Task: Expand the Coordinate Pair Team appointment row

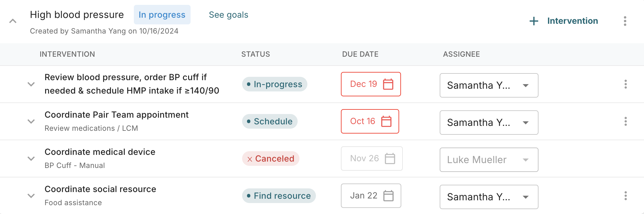Action: (x=31, y=121)
